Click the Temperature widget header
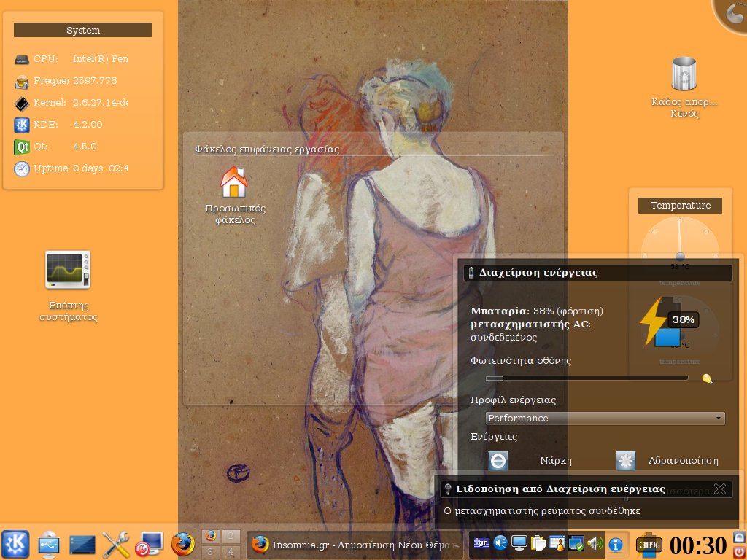Viewport: 747px width, 560px height. [x=680, y=205]
